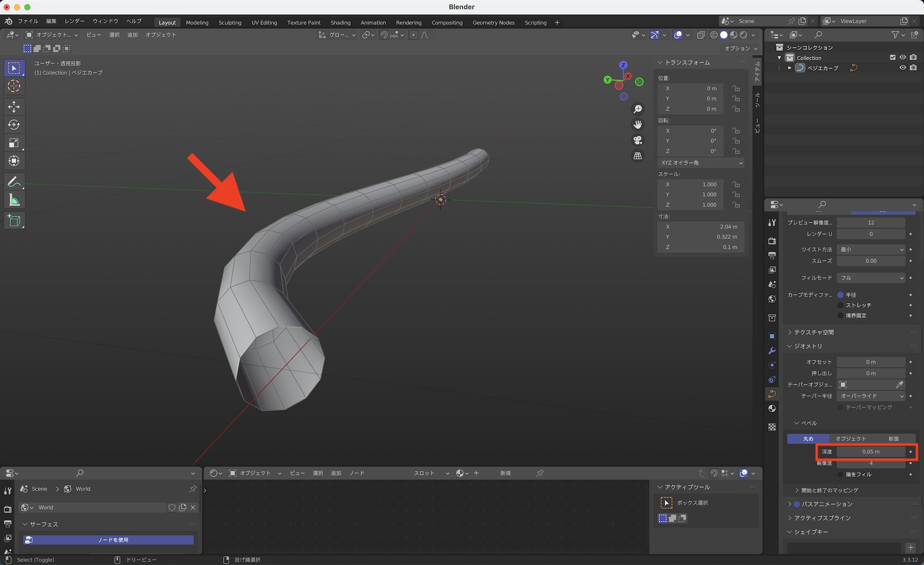Open the Modifier properties wrench tab

[x=772, y=351]
